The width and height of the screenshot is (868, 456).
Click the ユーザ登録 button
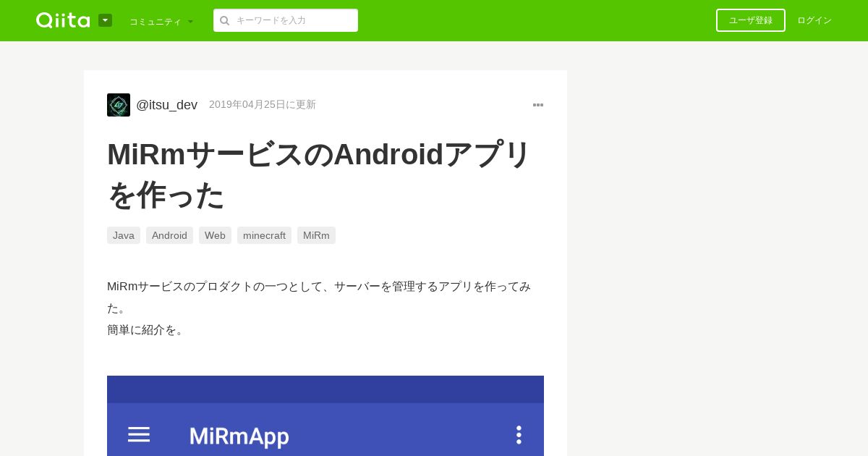click(x=751, y=20)
